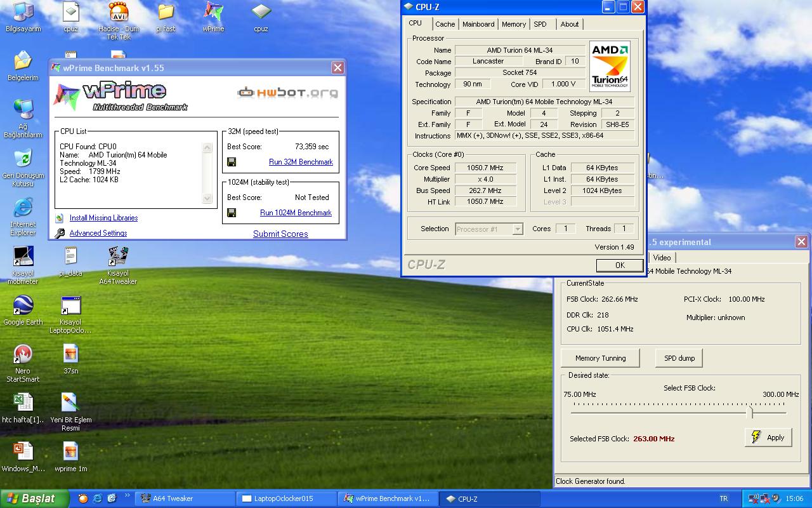Image resolution: width=812 pixels, height=508 pixels.
Task: Click Submit Scores link
Action: (280, 234)
